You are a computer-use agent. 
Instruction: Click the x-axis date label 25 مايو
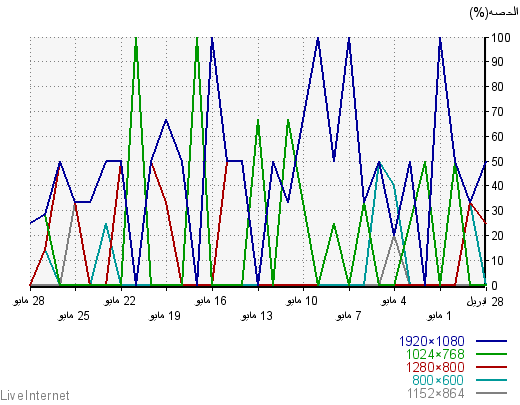(x=74, y=315)
